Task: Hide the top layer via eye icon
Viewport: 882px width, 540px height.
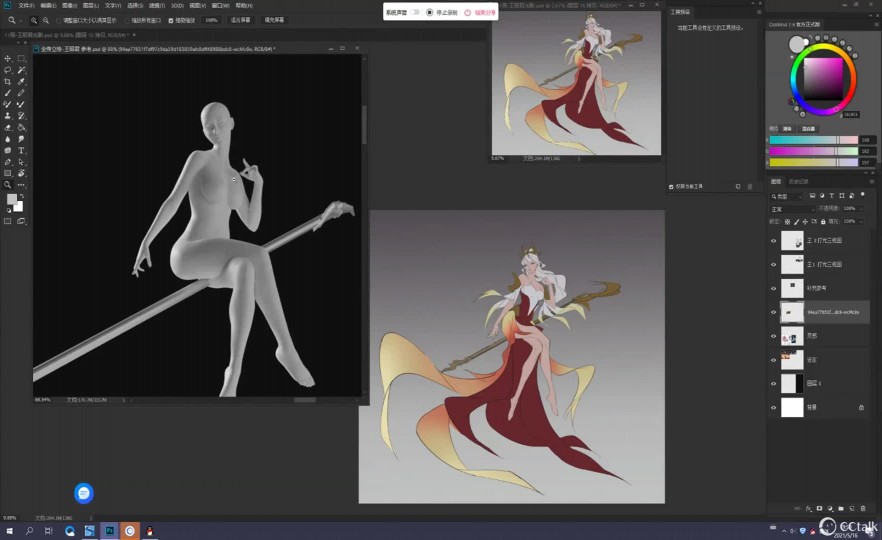Action: (x=773, y=241)
